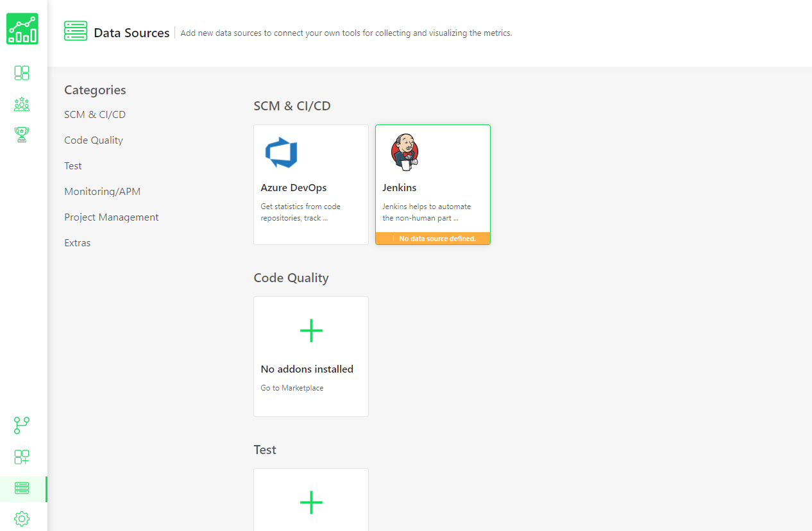Open the branch pipelines icon in the sidebar
The width and height of the screenshot is (812, 531).
[22, 425]
